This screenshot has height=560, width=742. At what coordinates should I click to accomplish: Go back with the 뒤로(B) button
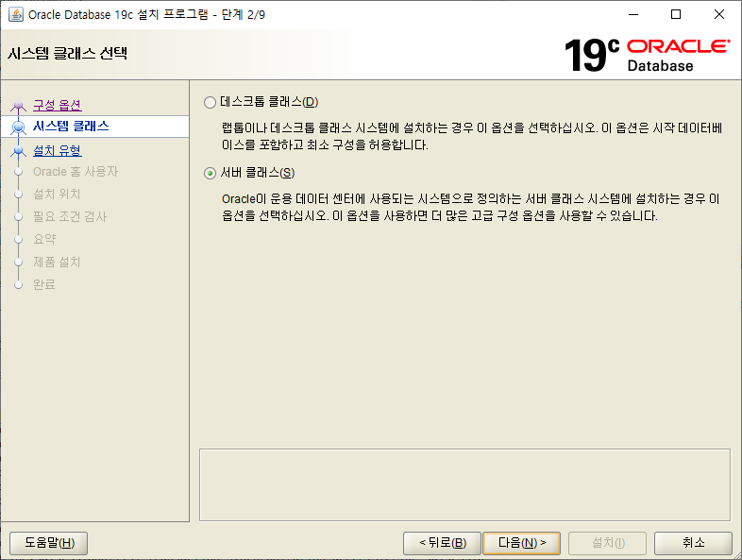point(442,542)
